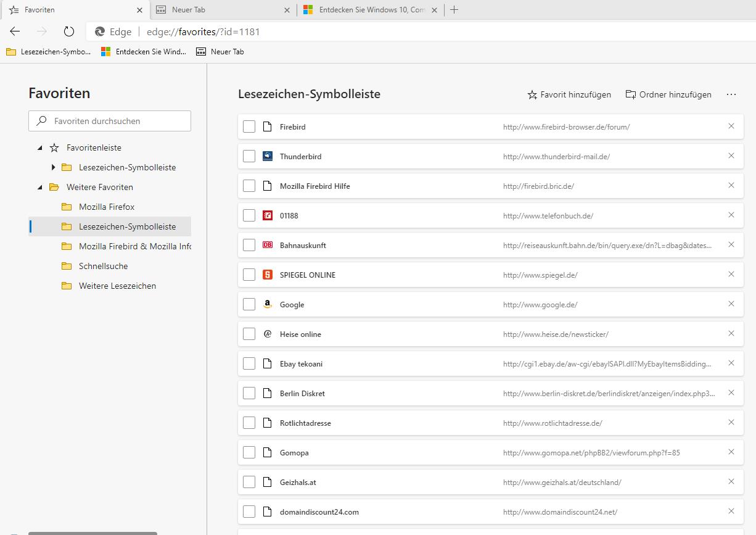Click the browser back arrow button
The image size is (756, 535).
point(15,31)
